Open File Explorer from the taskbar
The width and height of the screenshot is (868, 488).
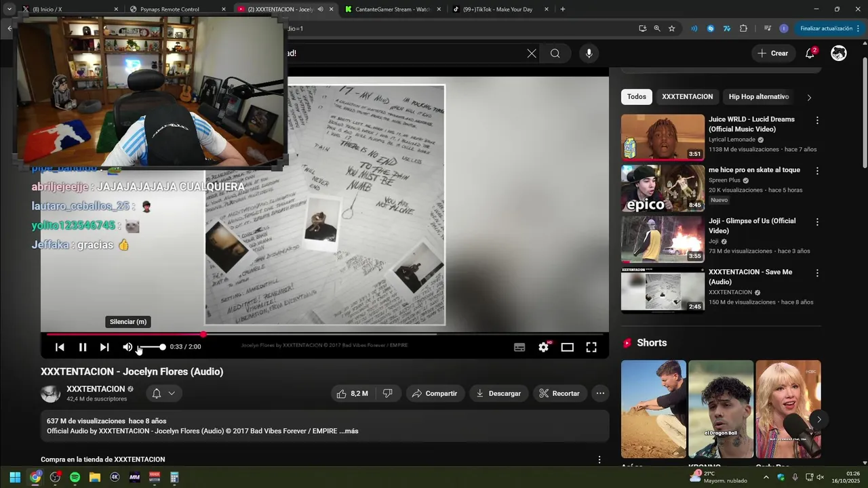click(x=94, y=477)
